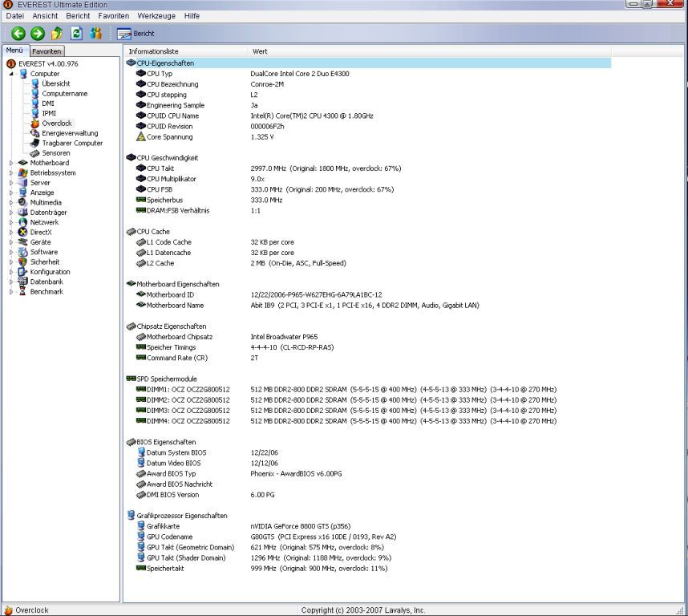
Task: Click the Geräte icon in tree
Action: click(22, 242)
